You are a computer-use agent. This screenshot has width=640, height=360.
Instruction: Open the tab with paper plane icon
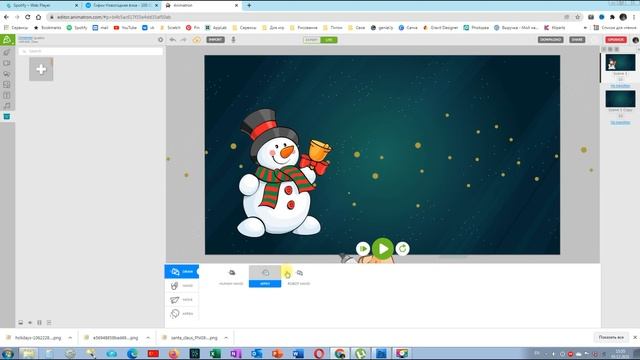click(x=182, y=300)
